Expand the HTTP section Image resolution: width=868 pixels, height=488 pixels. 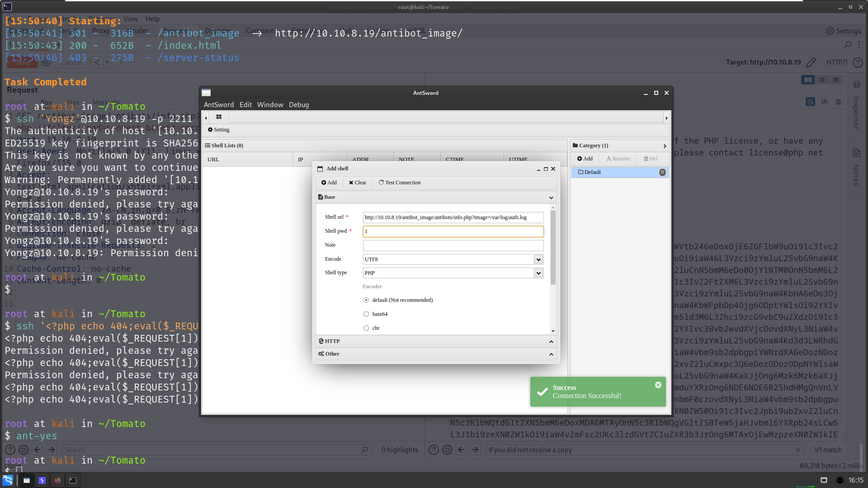coord(551,342)
